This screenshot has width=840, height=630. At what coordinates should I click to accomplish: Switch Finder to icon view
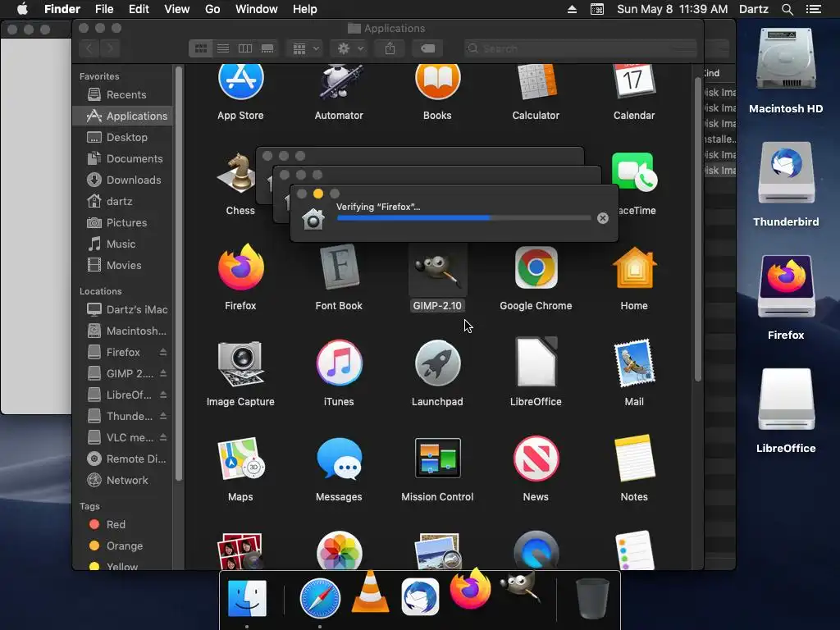point(201,48)
